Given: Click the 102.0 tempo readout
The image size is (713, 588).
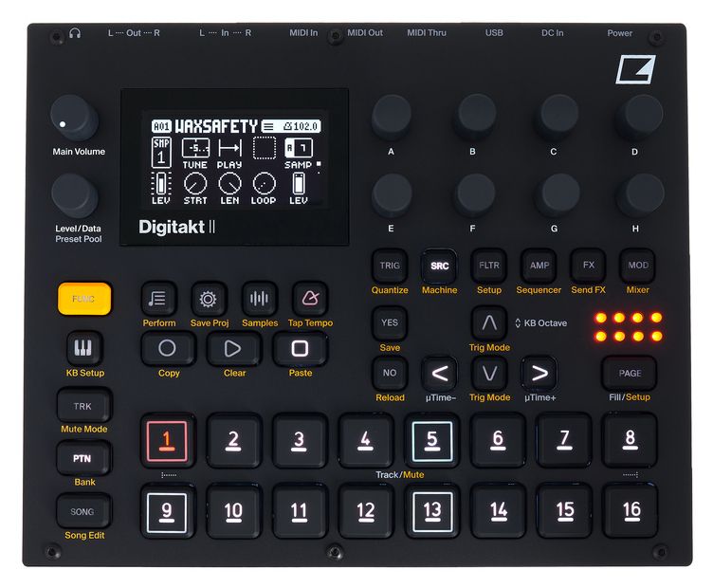Looking at the screenshot, I should [302, 126].
